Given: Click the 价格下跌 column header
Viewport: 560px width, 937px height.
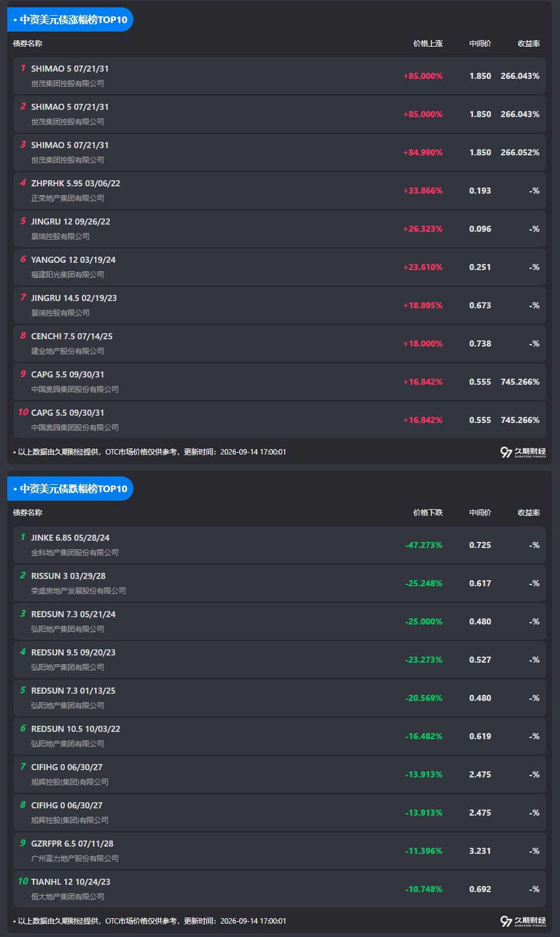Looking at the screenshot, I should [428, 513].
